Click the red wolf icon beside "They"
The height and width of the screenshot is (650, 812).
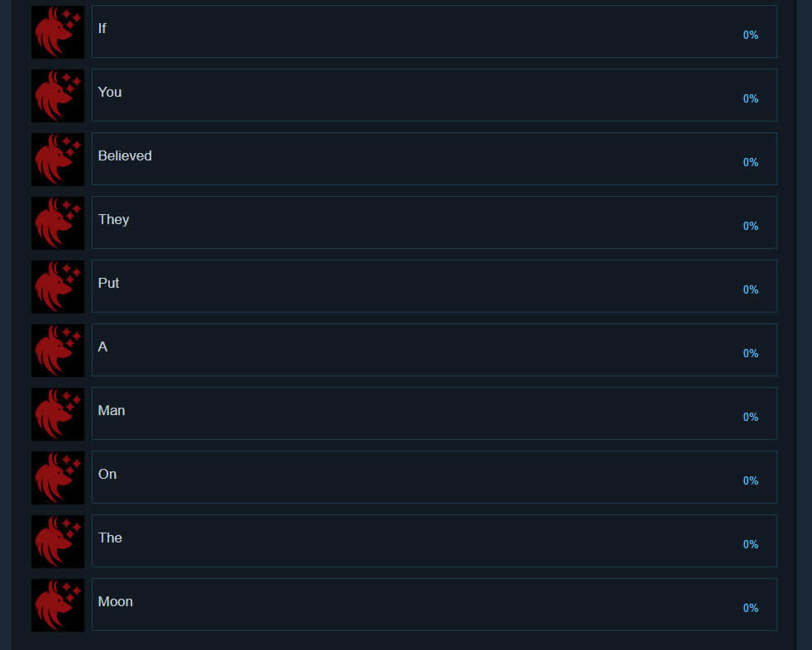(58, 223)
